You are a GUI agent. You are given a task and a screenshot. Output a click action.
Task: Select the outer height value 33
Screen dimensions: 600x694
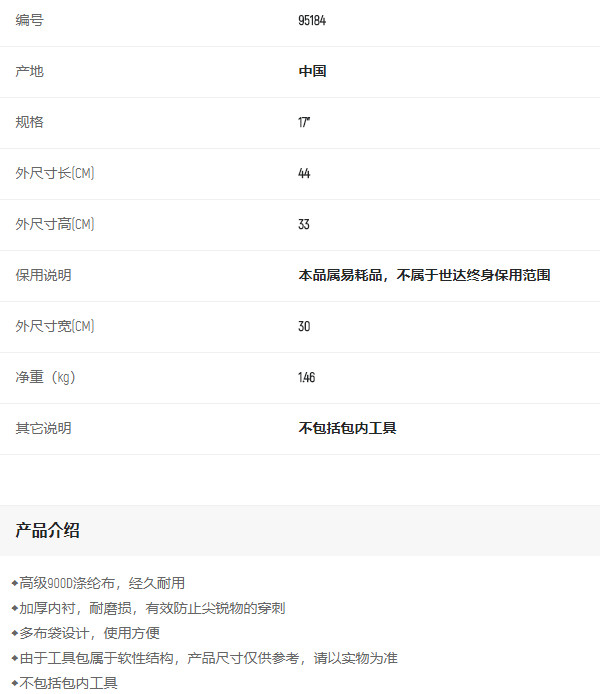pos(304,225)
